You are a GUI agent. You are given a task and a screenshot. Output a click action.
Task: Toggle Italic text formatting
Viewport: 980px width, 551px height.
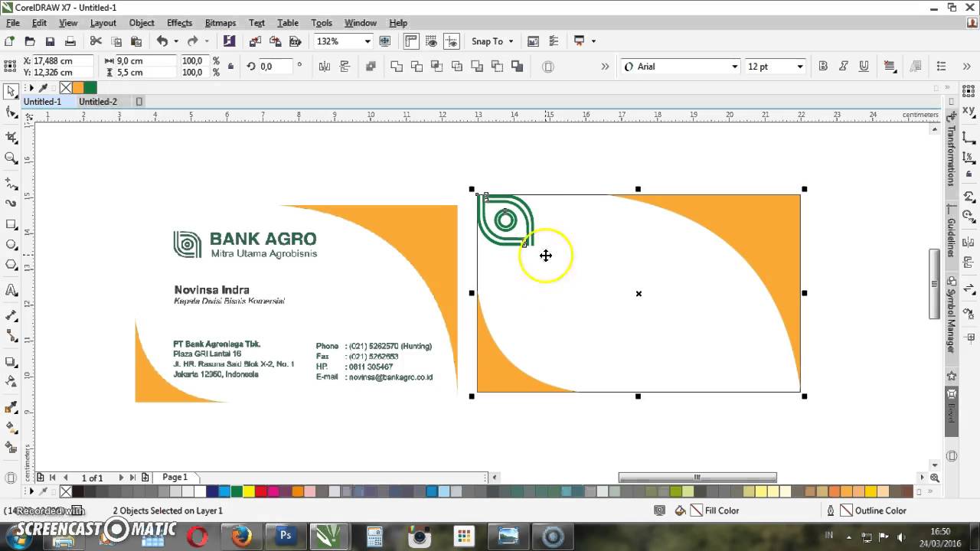tap(843, 67)
